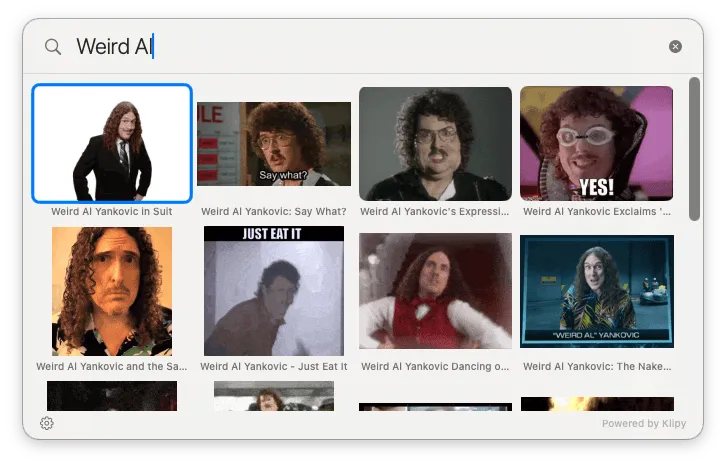
Task: Select the red vest dancing GIF
Action: point(435,291)
